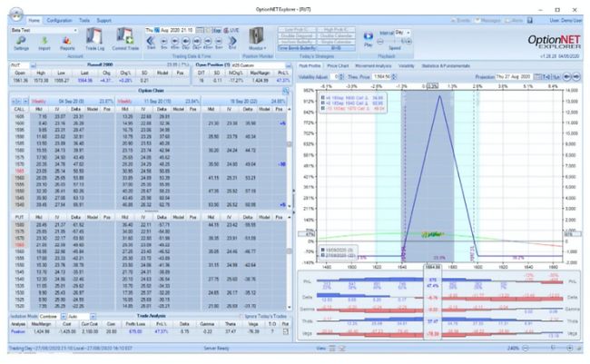Adjust the zoom slider in status bar
This screenshot has width=590, height=364.
[x=552, y=348]
